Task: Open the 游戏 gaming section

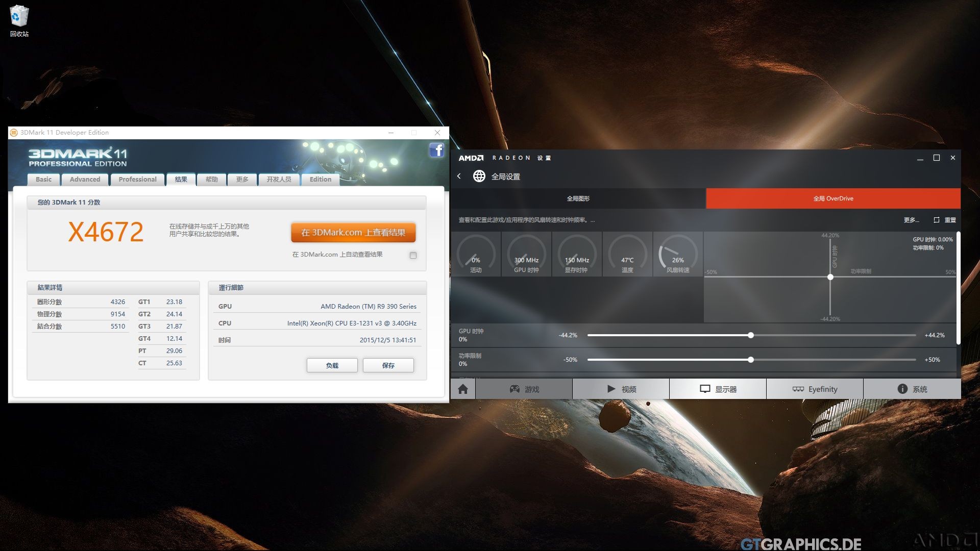Action: (524, 389)
